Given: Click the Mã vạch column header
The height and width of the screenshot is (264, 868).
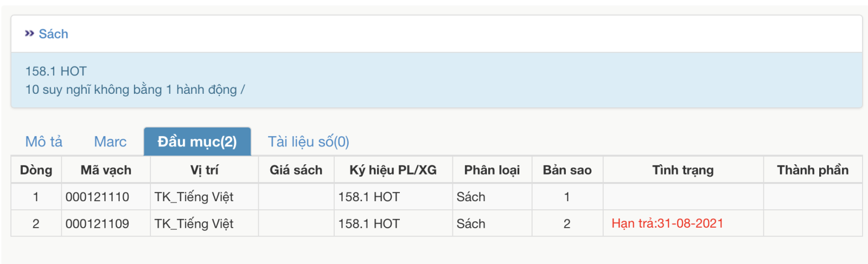Looking at the screenshot, I should (106, 170).
